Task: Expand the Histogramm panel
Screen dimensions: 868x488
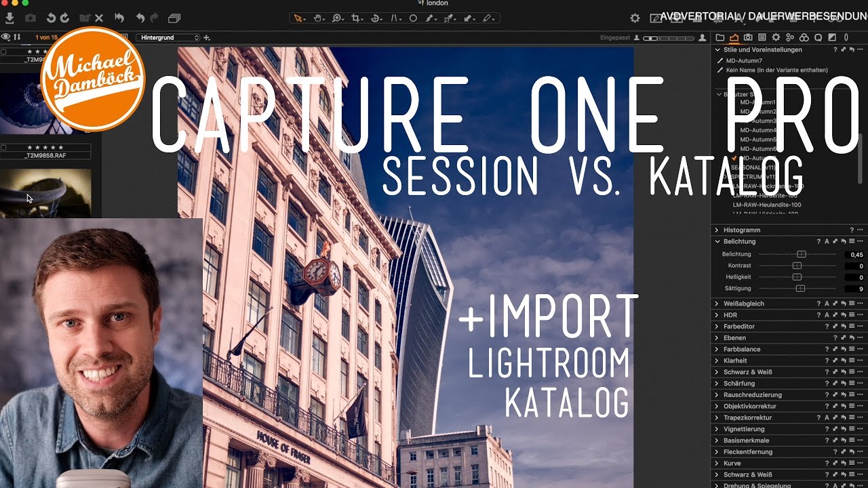Action: coord(717,230)
